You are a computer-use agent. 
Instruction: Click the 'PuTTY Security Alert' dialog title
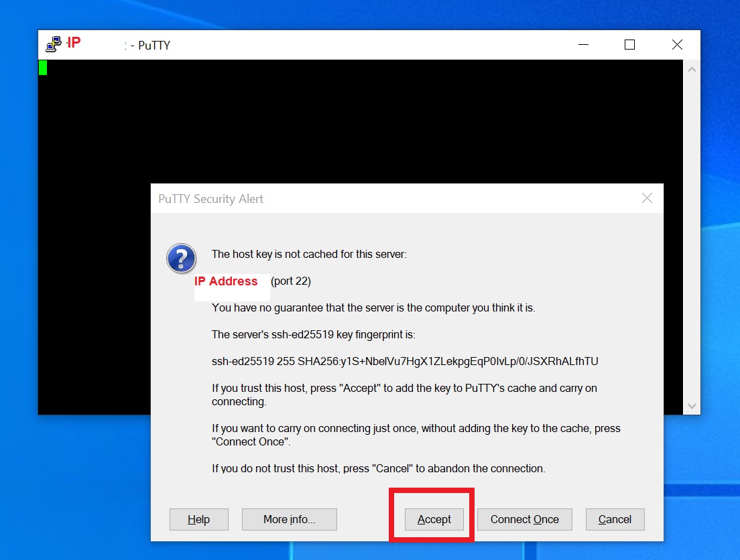211,199
